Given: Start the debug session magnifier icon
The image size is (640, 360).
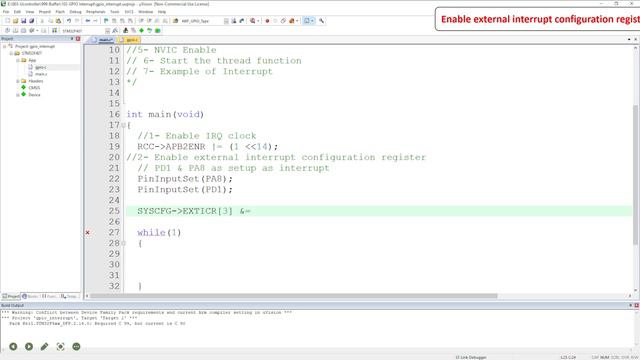Looking at the screenshot, I should (x=253, y=21).
